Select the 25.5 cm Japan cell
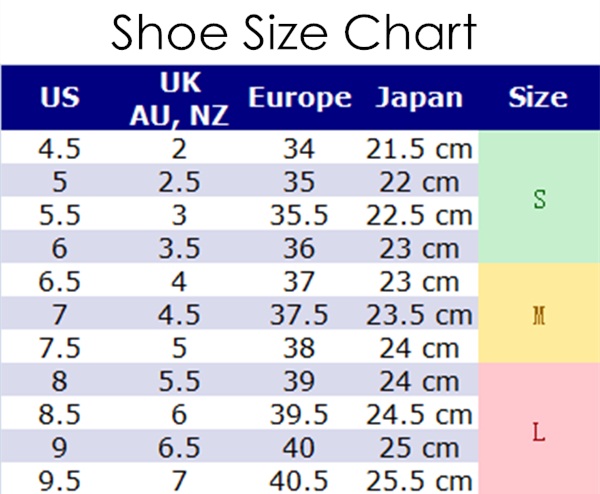600x494 pixels. [419, 481]
